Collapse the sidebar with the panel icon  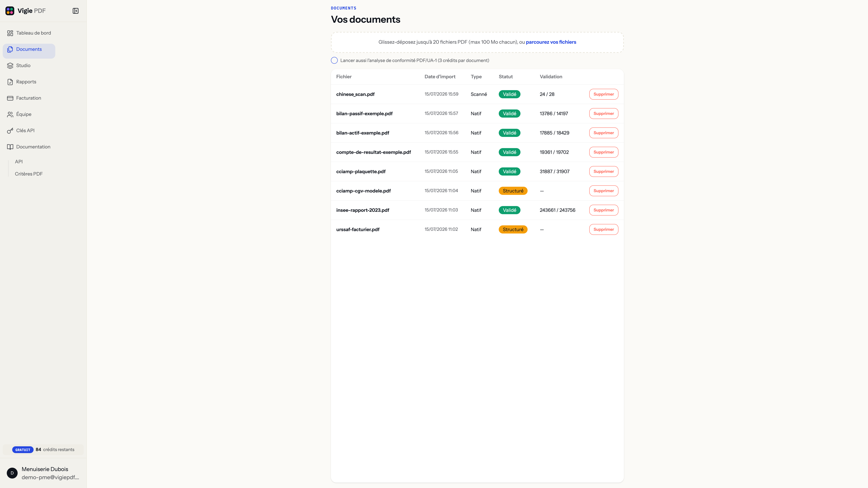[75, 11]
